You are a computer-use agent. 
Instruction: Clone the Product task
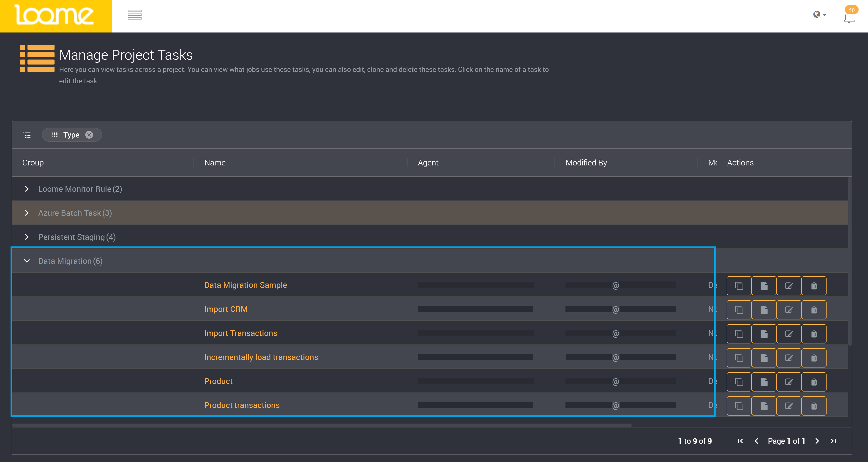739,382
